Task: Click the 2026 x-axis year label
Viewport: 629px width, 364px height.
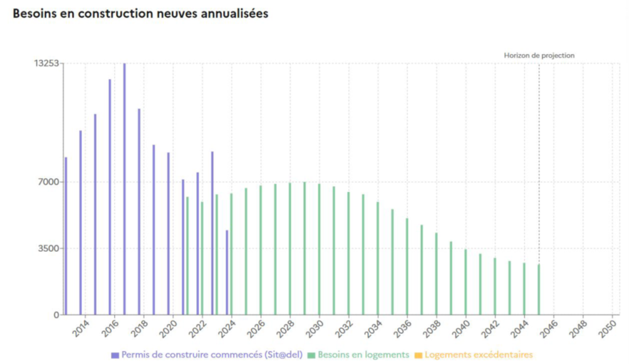Action: tap(256, 330)
